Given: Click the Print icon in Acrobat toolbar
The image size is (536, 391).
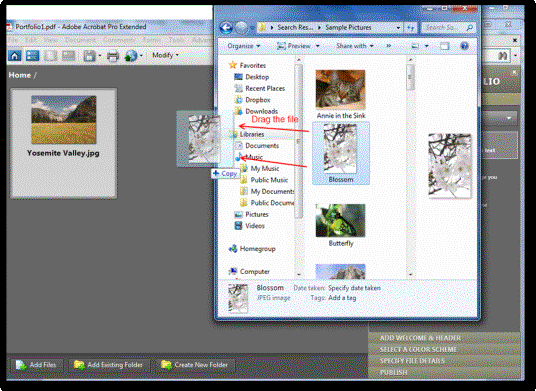Looking at the screenshot, I should (113, 56).
